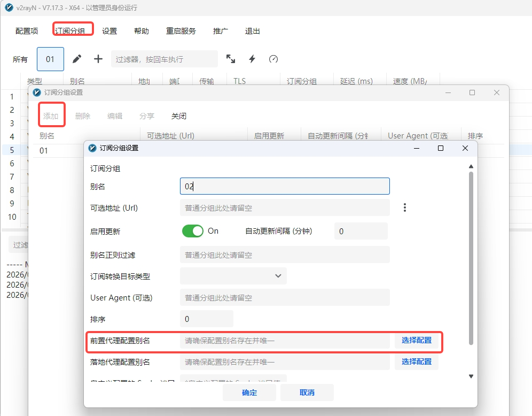The width and height of the screenshot is (532, 416).
Task: Confirm with the 确定 button
Action: [249, 392]
